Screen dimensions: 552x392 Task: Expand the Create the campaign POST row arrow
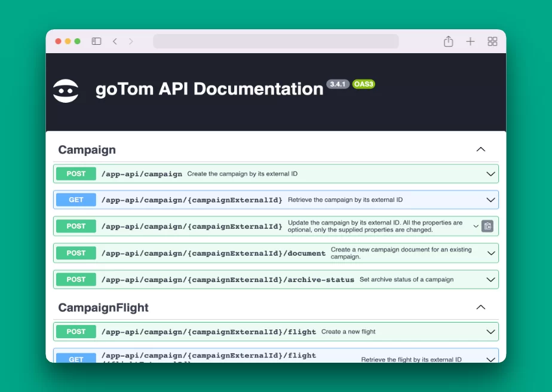[x=490, y=174]
